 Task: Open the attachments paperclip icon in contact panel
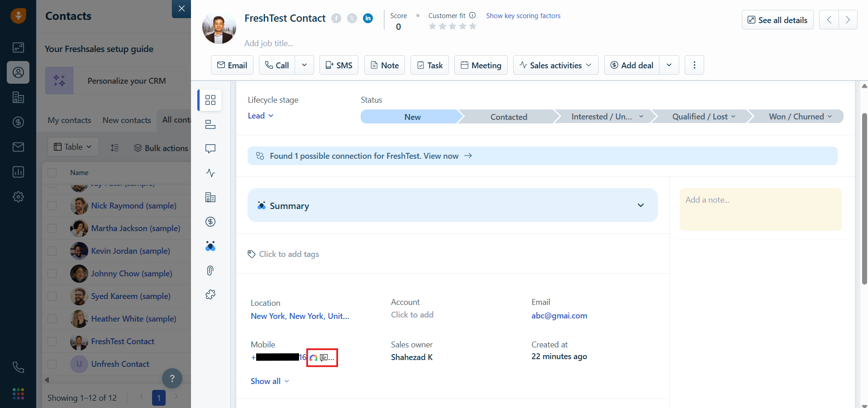[210, 270]
